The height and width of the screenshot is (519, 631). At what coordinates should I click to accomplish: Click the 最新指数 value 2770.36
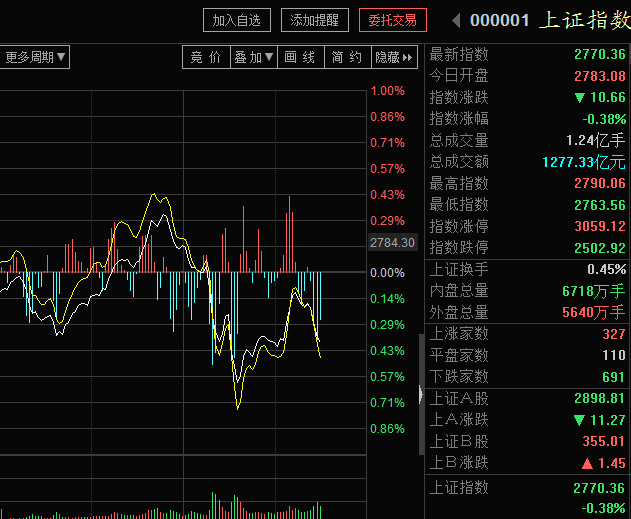[600, 54]
